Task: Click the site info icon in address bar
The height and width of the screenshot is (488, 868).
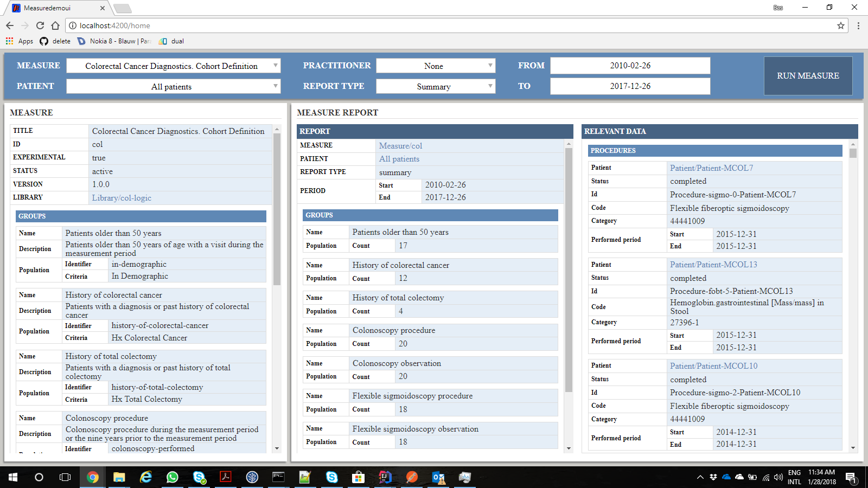Action: click(x=73, y=25)
